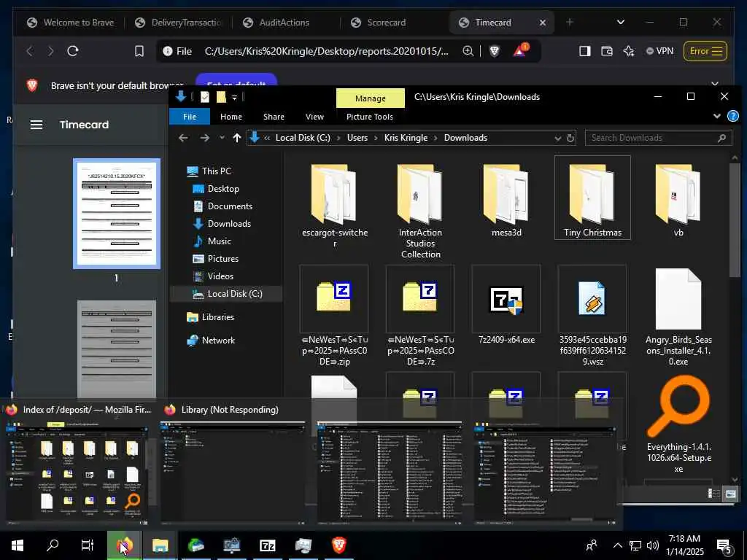Screen dimensions: 747x560
Task: Toggle Brave sidebar panel
Action: 585,51
